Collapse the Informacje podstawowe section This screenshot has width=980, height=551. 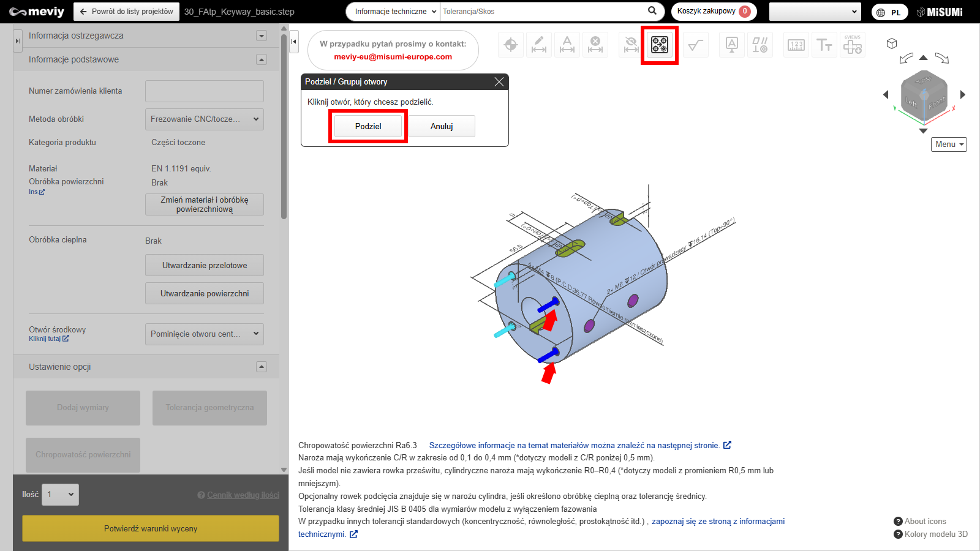click(x=262, y=59)
